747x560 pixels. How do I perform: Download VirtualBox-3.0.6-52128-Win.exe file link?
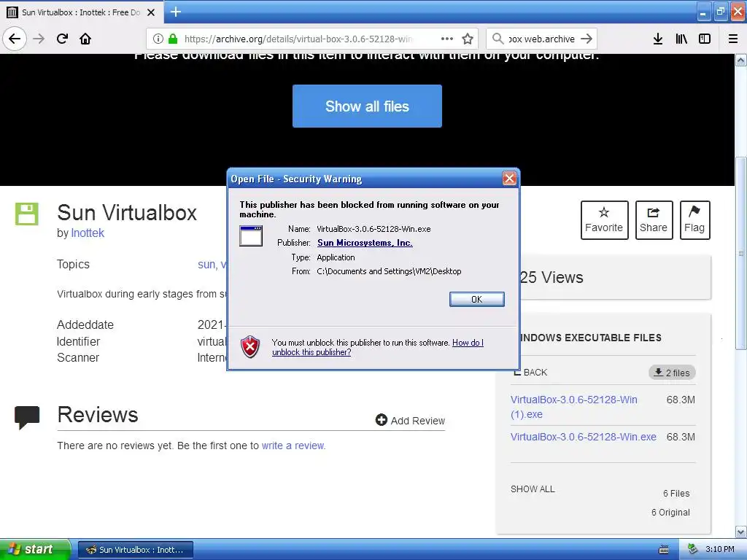(x=583, y=437)
